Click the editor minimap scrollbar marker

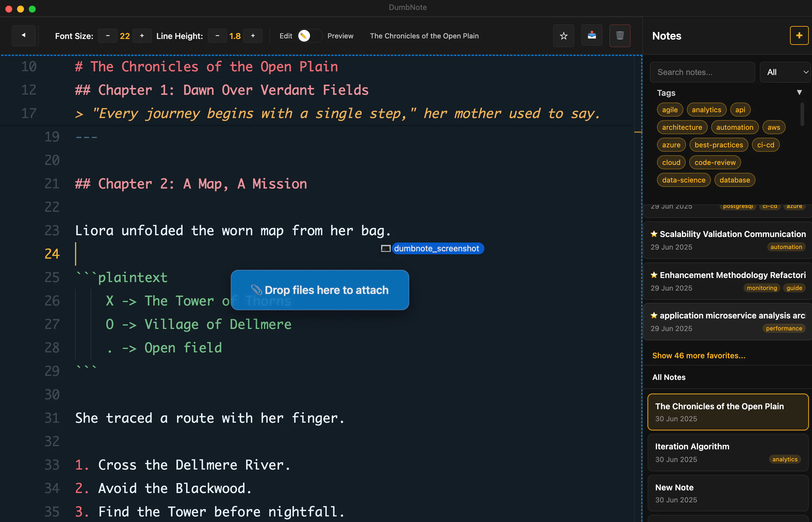click(x=638, y=132)
